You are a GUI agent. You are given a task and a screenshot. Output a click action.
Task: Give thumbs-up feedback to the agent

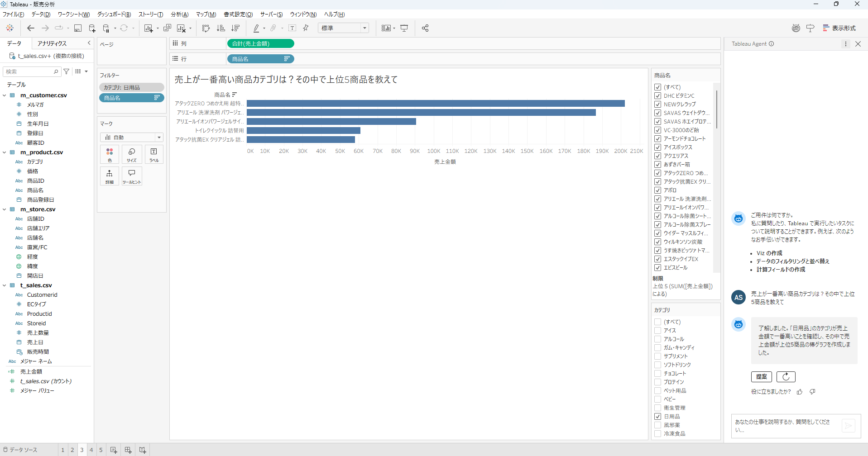800,392
